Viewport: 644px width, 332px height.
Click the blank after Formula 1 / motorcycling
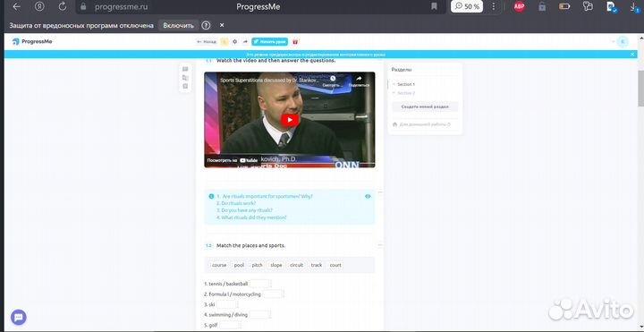273,294
